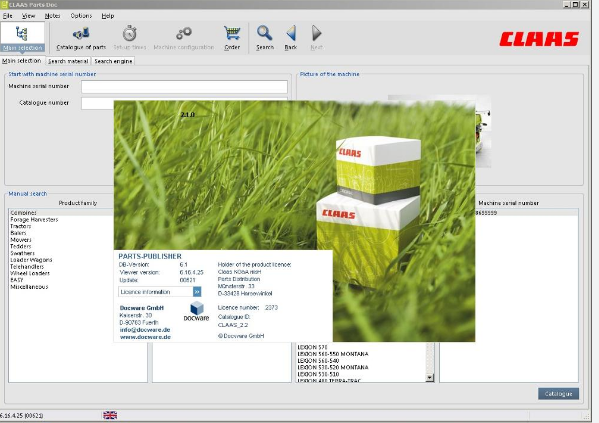
Task: Select Tedders product family
Action: tap(21, 246)
